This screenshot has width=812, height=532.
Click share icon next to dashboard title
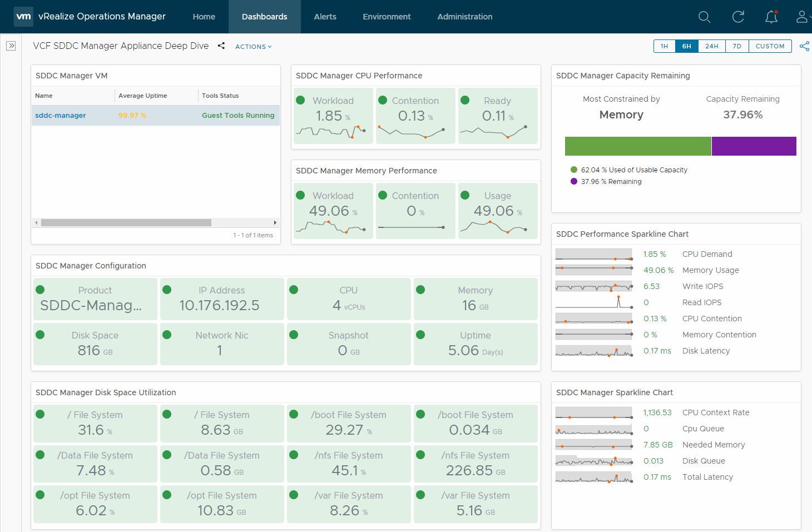(x=221, y=46)
